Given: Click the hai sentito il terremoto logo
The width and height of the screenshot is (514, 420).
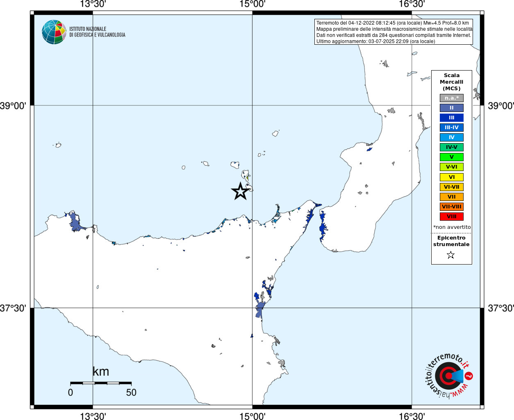Looking at the screenshot, I should click(x=448, y=376).
